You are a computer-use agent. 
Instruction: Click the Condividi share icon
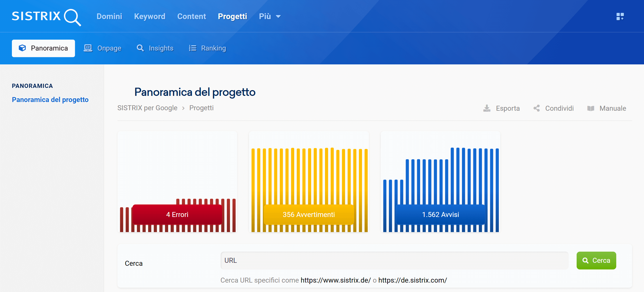point(537,108)
